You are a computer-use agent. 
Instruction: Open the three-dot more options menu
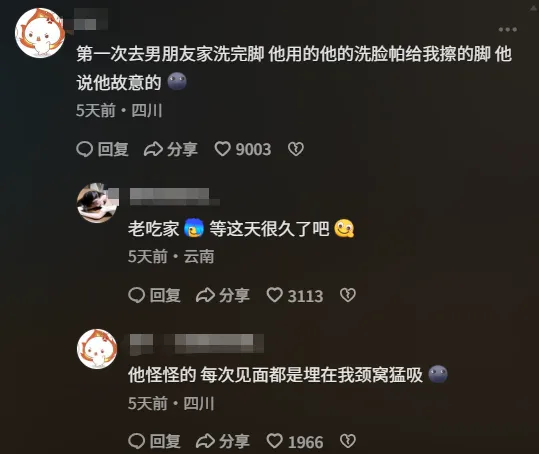point(508,30)
